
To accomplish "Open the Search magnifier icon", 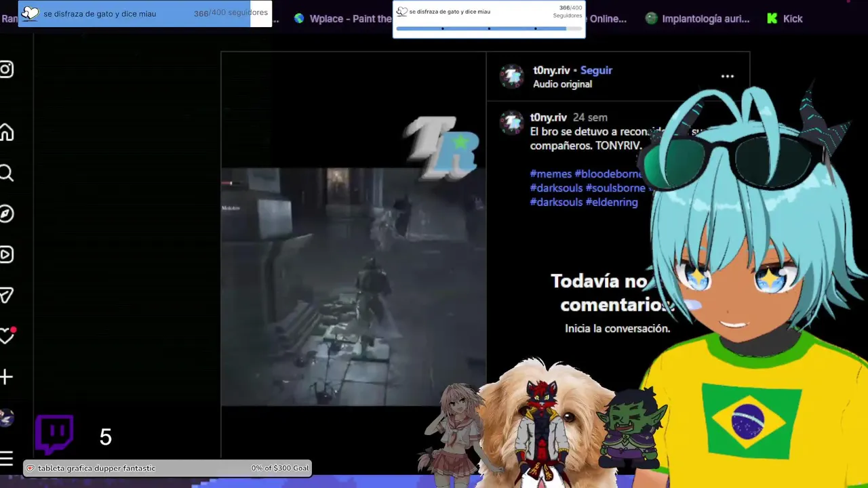I will click(6, 174).
